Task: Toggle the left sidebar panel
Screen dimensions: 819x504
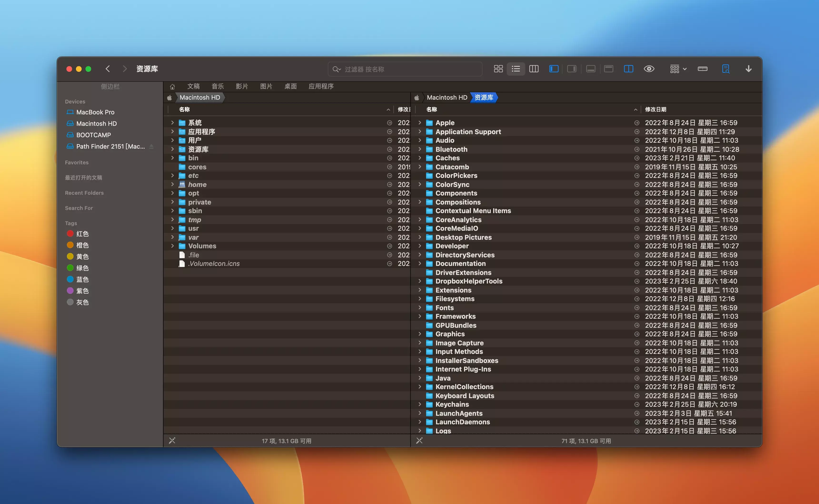Action: coord(554,69)
